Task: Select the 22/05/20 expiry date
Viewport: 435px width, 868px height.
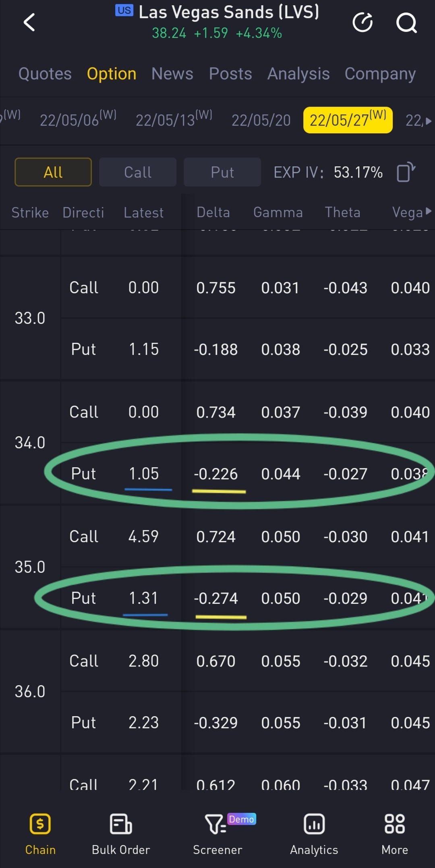Action: [261, 120]
